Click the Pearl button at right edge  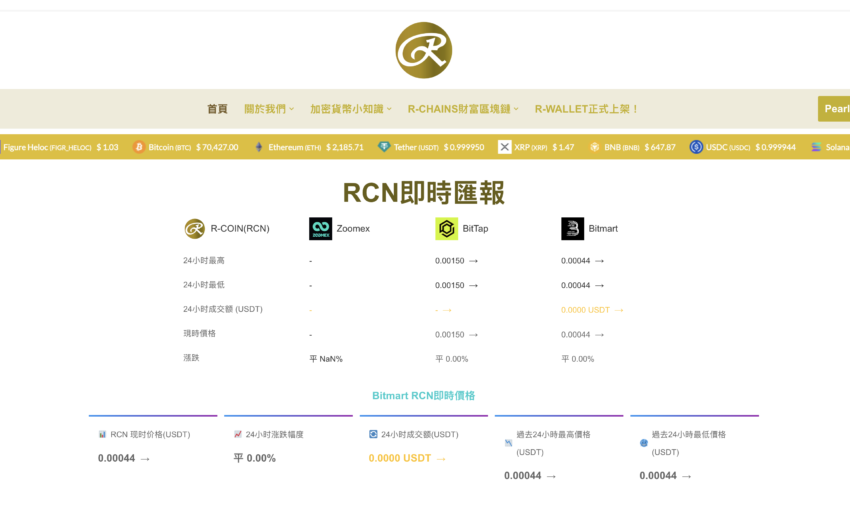tap(834, 109)
